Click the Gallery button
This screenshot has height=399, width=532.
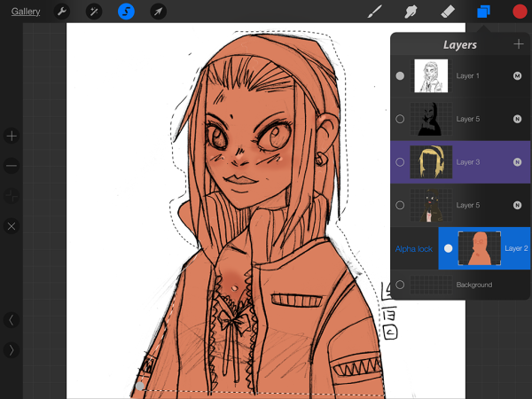(26, 12)
